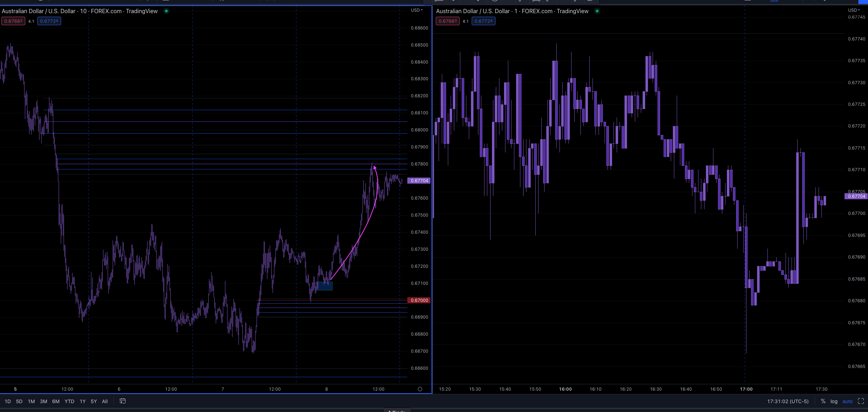Toggle percent scale mode

[823, 401]
